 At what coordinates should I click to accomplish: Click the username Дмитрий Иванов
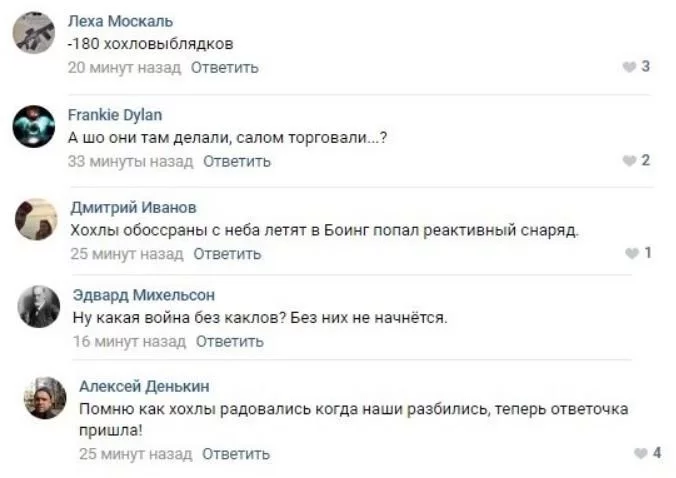click(x=133, y=207)
